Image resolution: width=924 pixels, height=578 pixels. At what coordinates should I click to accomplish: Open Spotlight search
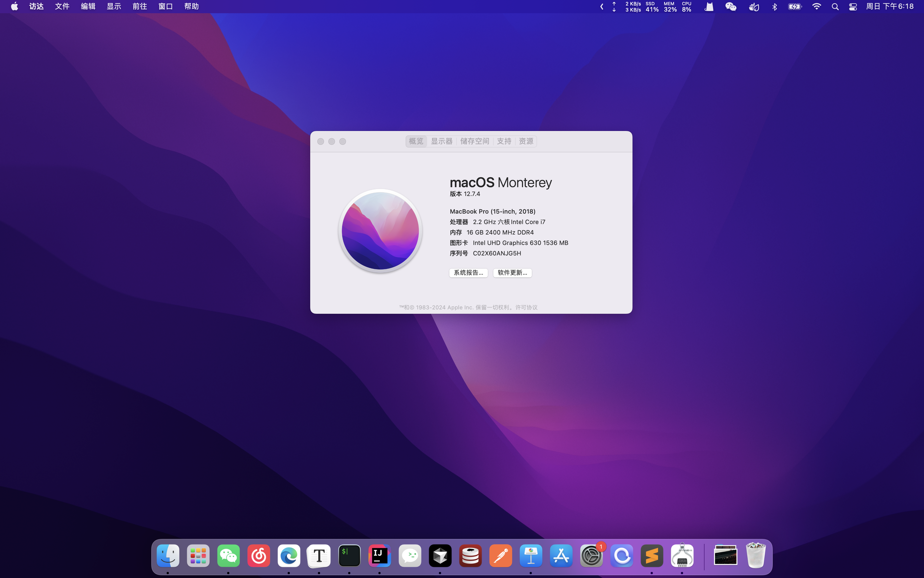pyautogui.click(x=835, y=7)
